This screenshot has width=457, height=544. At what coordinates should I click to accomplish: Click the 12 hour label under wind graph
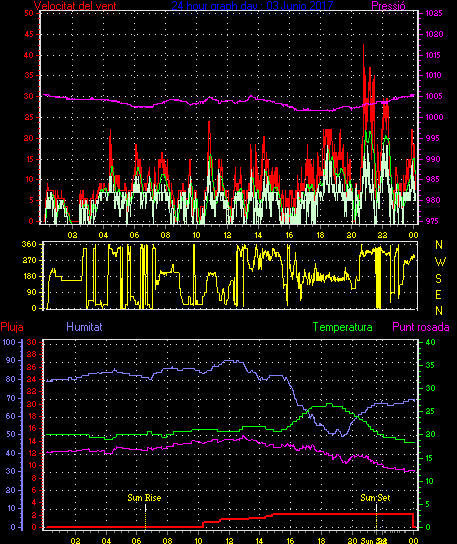pos(227,235)
